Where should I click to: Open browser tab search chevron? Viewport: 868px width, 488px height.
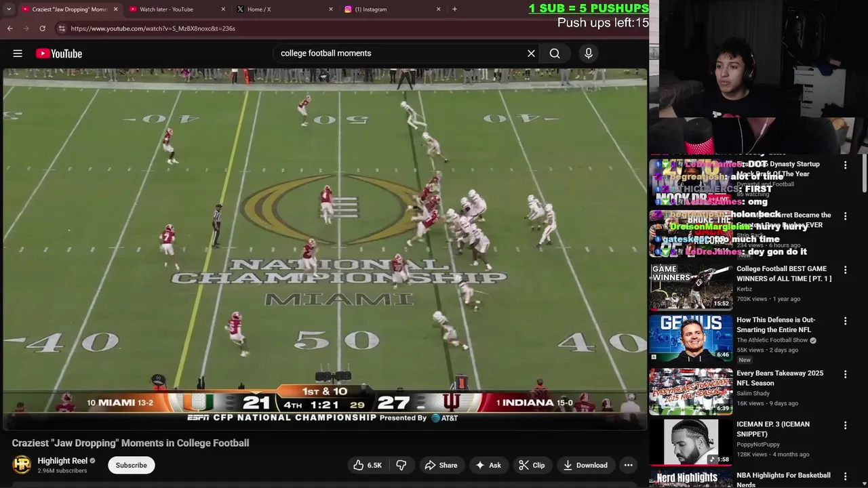(9, 9)
